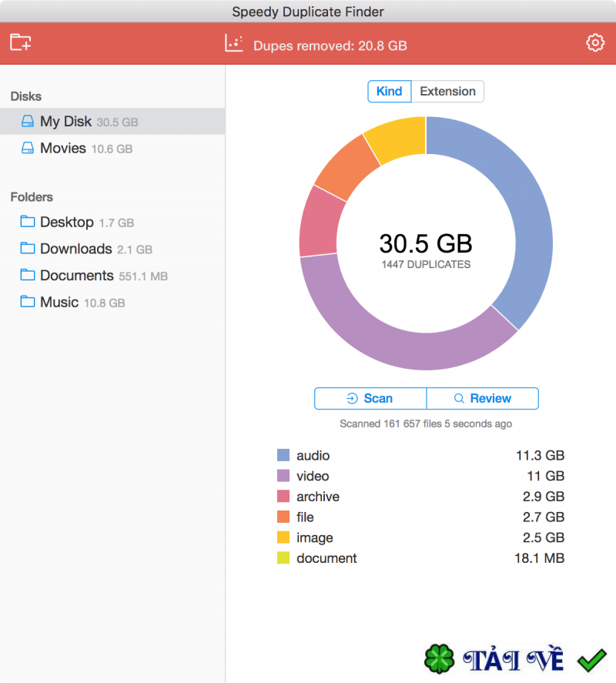Select the Kind tab
This screenshot has width=616, height=683.
pos(389,91)
